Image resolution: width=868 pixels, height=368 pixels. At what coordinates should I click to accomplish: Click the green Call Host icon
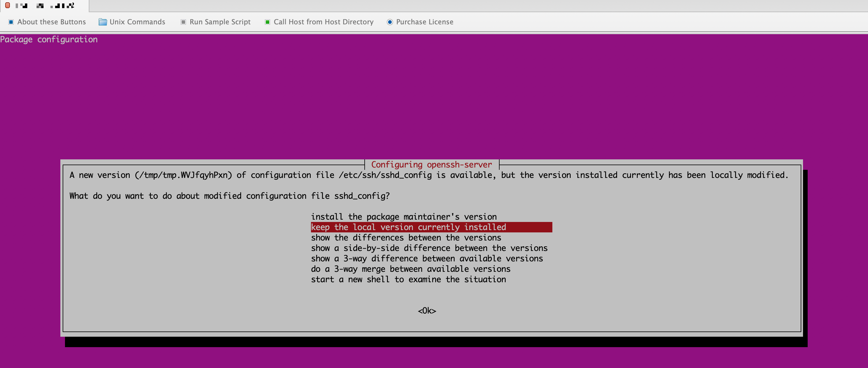click(267, 22)
